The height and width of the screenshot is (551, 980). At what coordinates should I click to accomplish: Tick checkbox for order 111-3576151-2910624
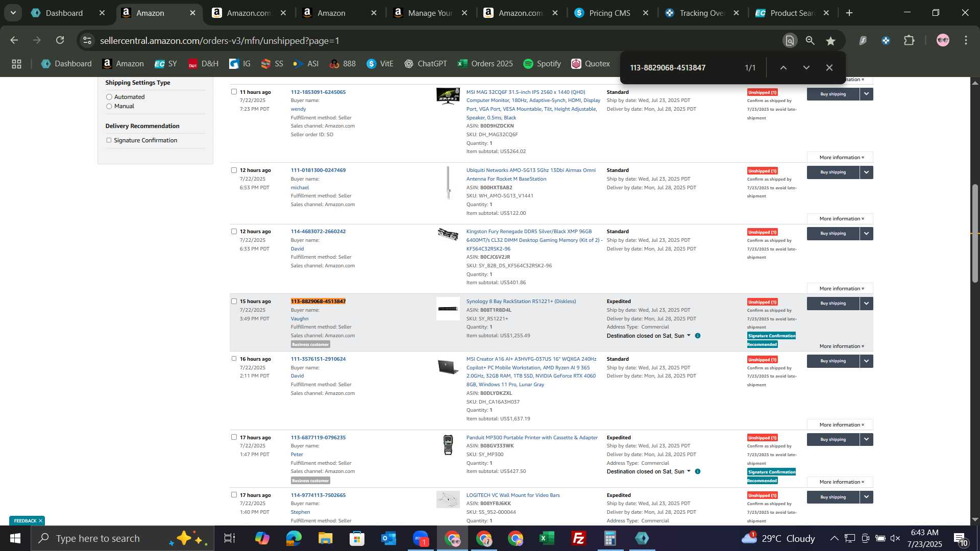(234, 359)
